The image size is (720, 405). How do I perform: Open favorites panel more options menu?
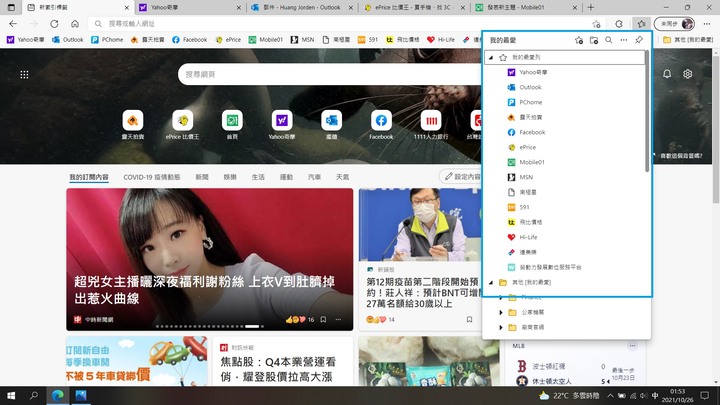(x=624, y=40)
